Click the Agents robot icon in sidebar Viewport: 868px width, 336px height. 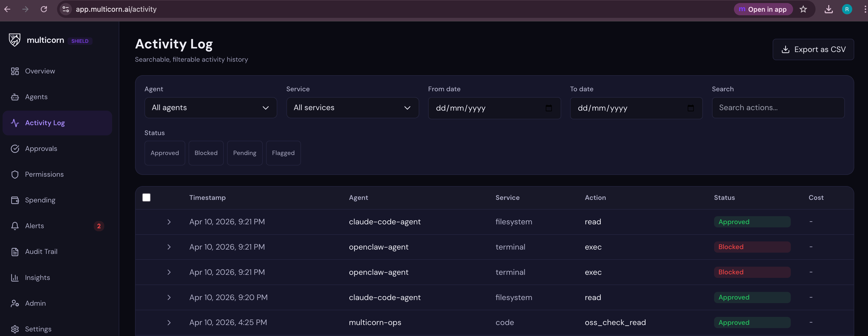pos(15,97)
